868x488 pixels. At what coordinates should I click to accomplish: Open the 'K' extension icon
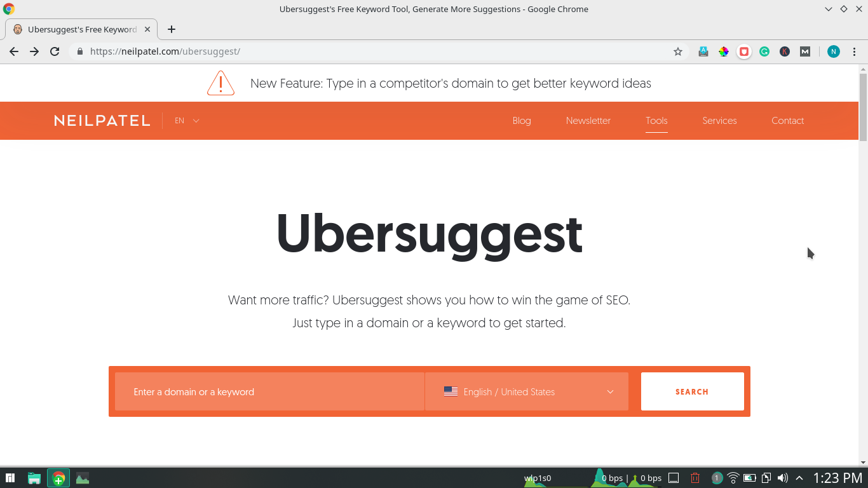pos(785,51)
